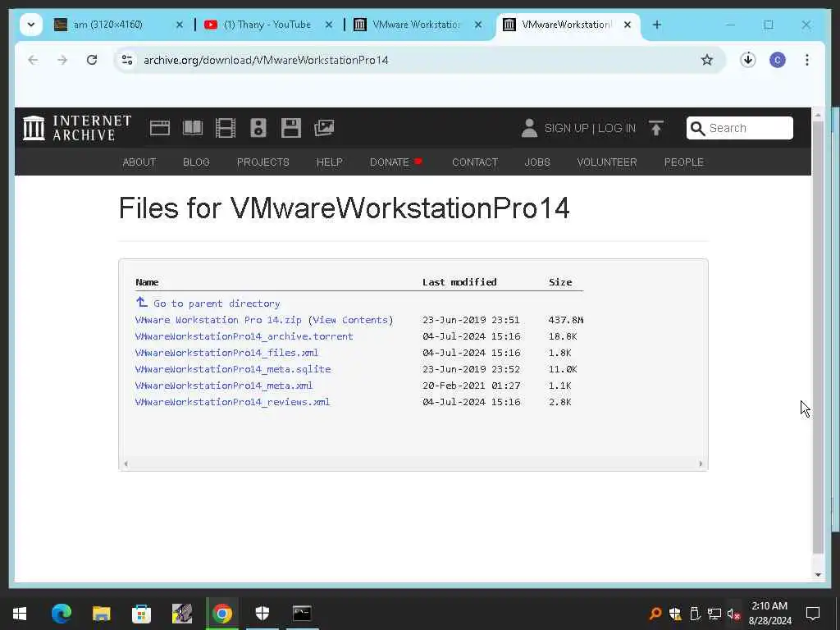This screenshot has width=840, height=630.
Task: Open the Software floppy disk icon
Action: click(291, 128)
